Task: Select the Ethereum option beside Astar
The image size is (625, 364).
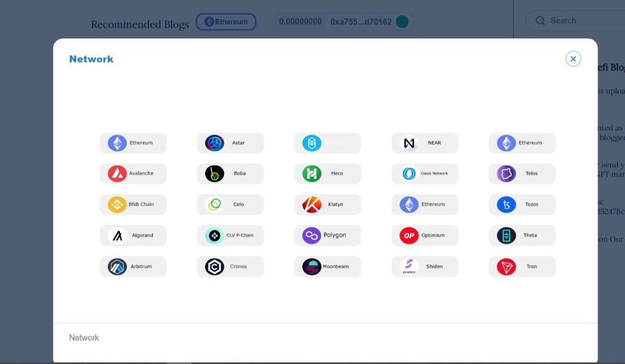Action: pos(133,143)
